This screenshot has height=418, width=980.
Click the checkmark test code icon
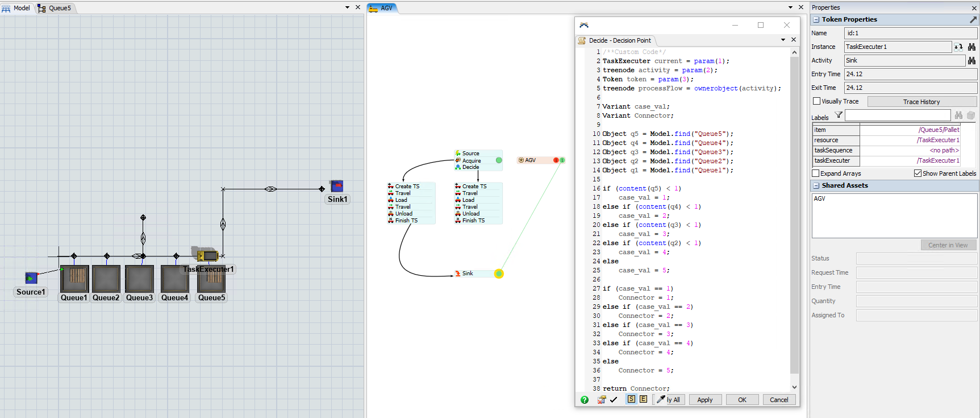tap(614, 400)
